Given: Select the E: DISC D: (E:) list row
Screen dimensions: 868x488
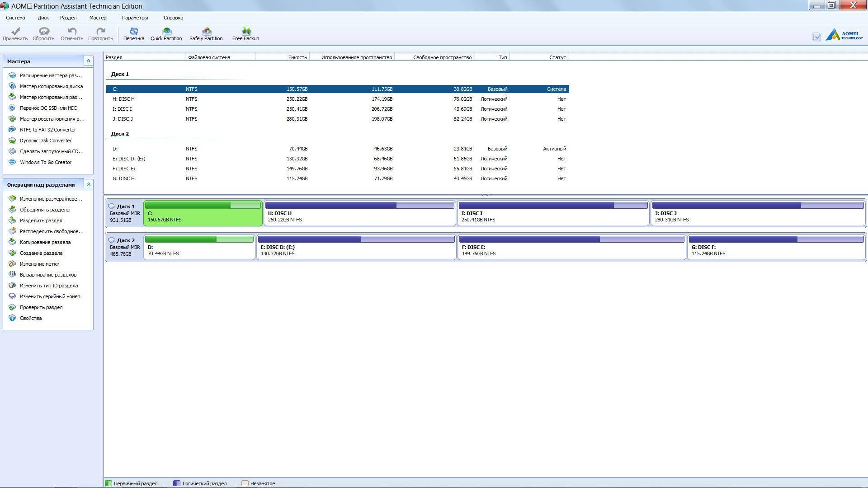Looking at the screenshot, I should [x=338, y=159].
